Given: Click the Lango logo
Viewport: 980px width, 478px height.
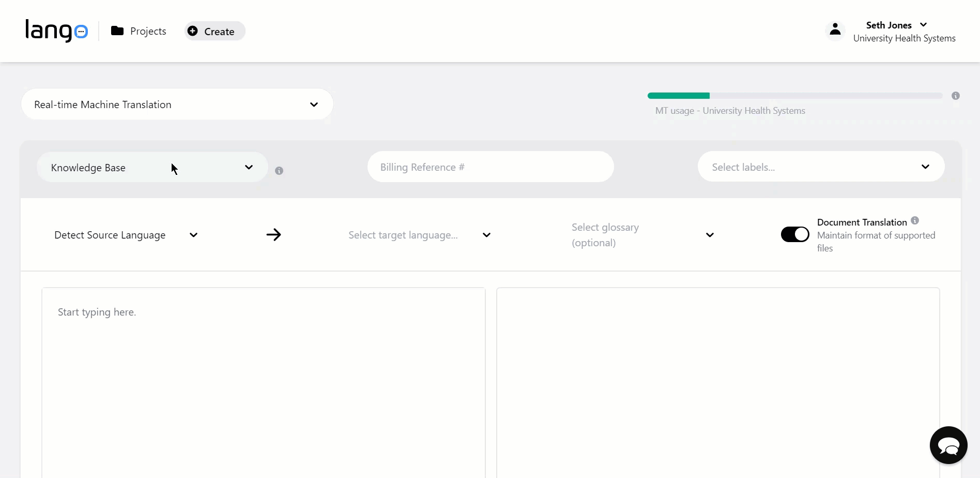Looking at the screenshot, I should 56,31.
